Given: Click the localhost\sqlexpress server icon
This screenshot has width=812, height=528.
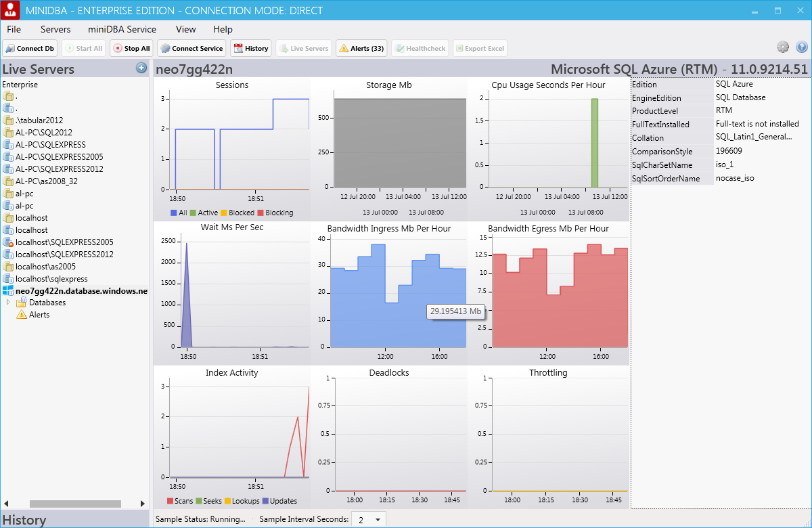Looking at the screenshot, I should [8, 279].
